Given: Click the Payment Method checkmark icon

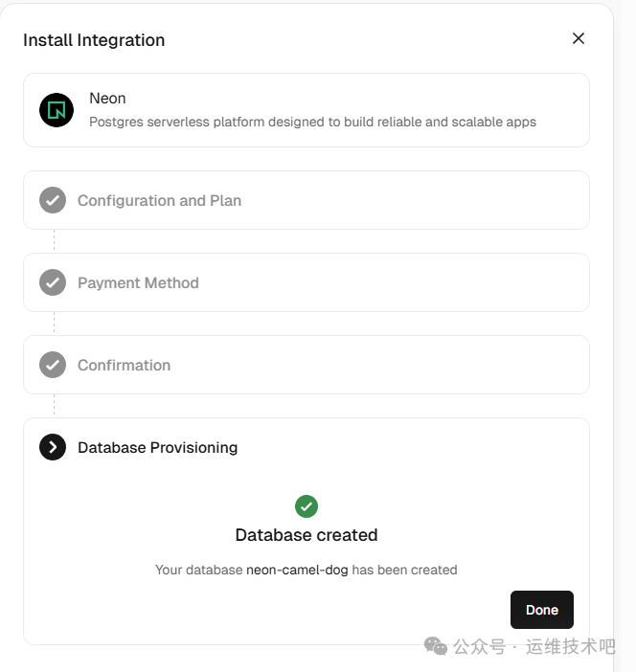Looking at the screenshot, I should tap(53, 282).
